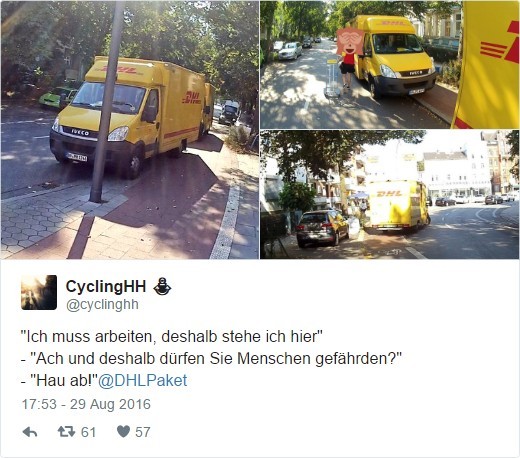This screenshot has height=458, width=520.
Task: Click the emoji beside the CyclingHH name
Action: (x=162, y=287)
